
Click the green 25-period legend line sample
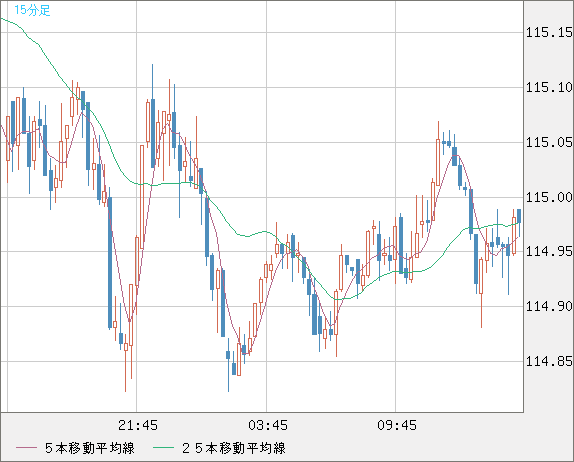pyautogui.click(x=163, y=448)
